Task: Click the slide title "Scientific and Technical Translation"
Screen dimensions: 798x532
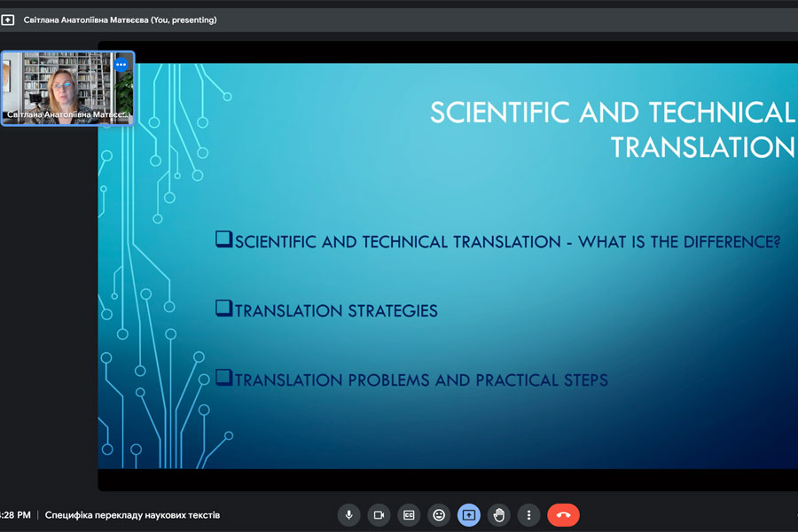Action: click(x=612, y=129)
